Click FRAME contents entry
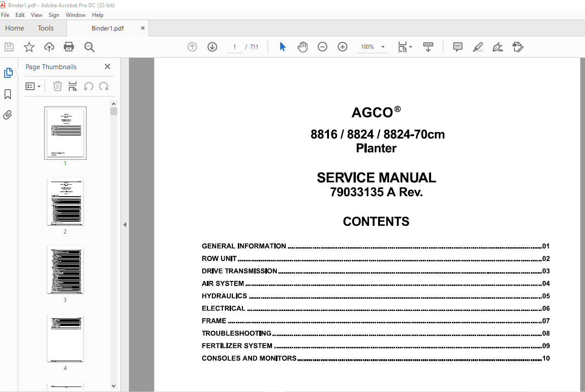Viewport: 585px width, 392px height. click(x=376, y=321)
